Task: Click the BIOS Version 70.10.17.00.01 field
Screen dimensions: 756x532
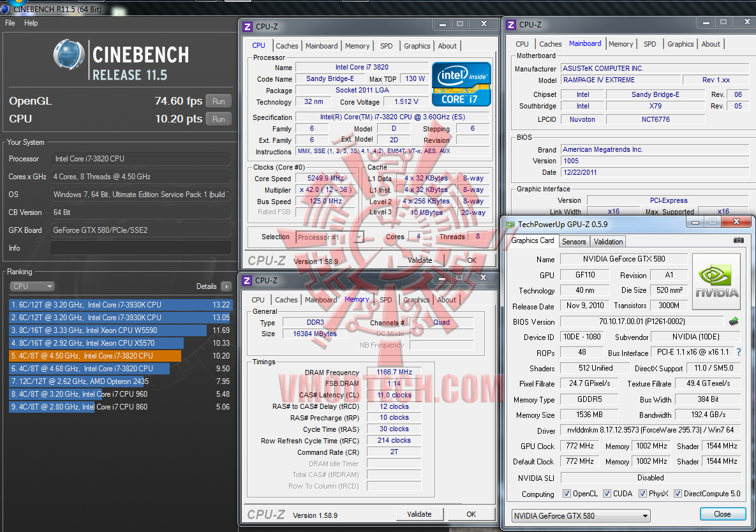Action: point(642,321)
